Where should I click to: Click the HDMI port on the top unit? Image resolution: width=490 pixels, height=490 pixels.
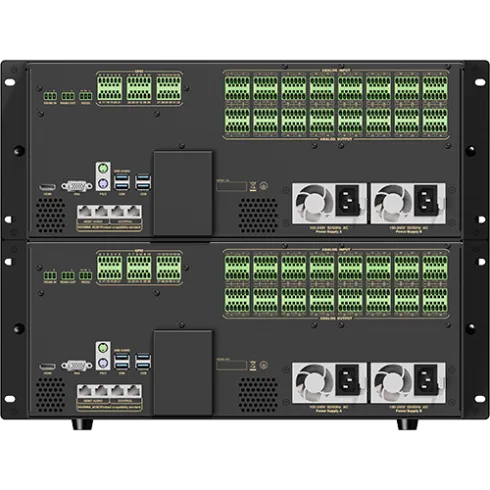point(48,187)
